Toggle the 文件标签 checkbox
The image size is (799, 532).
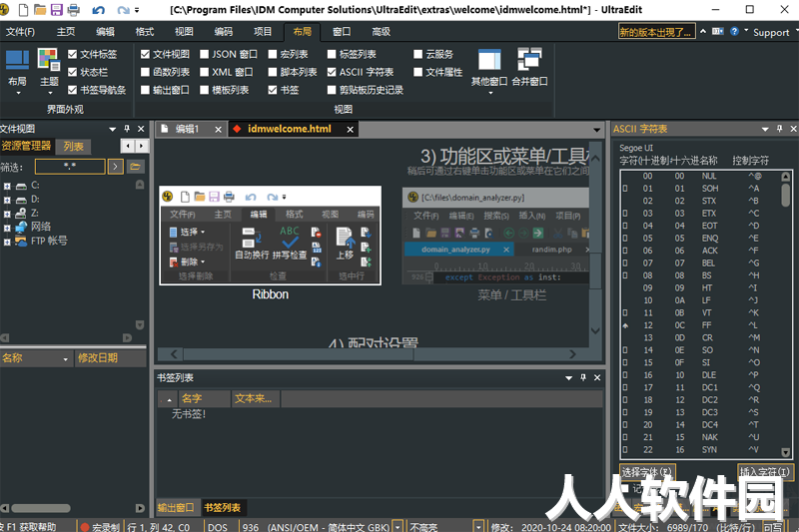pos(72,54)
